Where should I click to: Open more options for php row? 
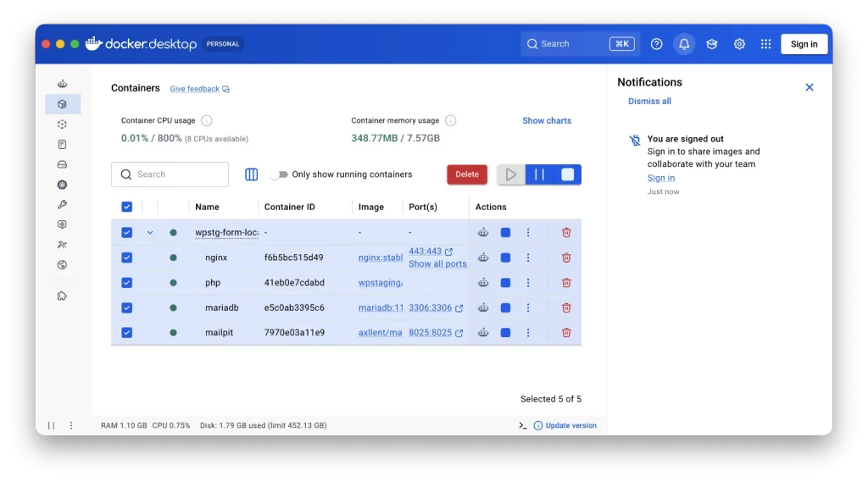click(528, 282)
